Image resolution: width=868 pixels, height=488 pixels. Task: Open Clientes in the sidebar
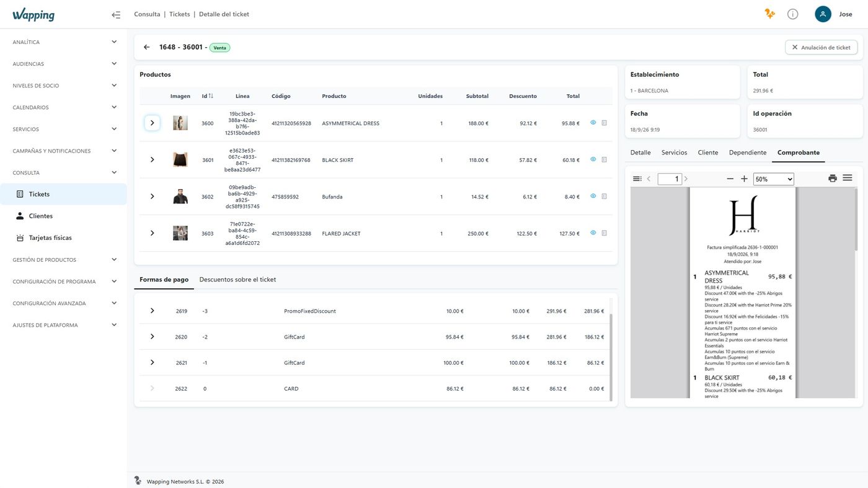63,216
